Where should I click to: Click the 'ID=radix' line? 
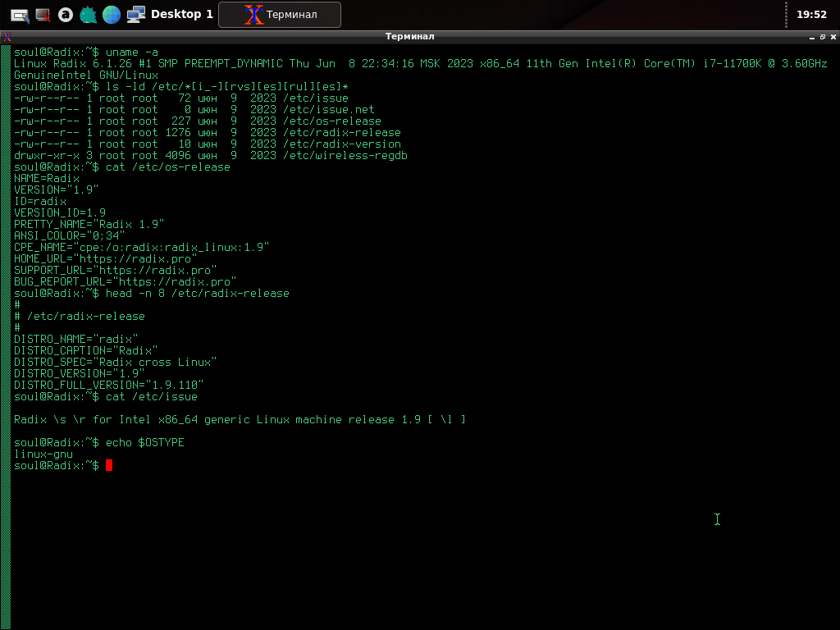pyautogui.click(x=40, y=202)
